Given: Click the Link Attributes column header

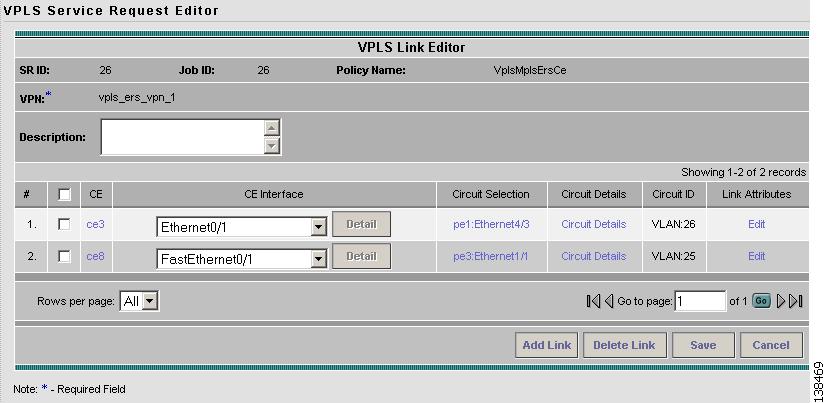Looking at the screenshot, I should [x=757, y=194].
